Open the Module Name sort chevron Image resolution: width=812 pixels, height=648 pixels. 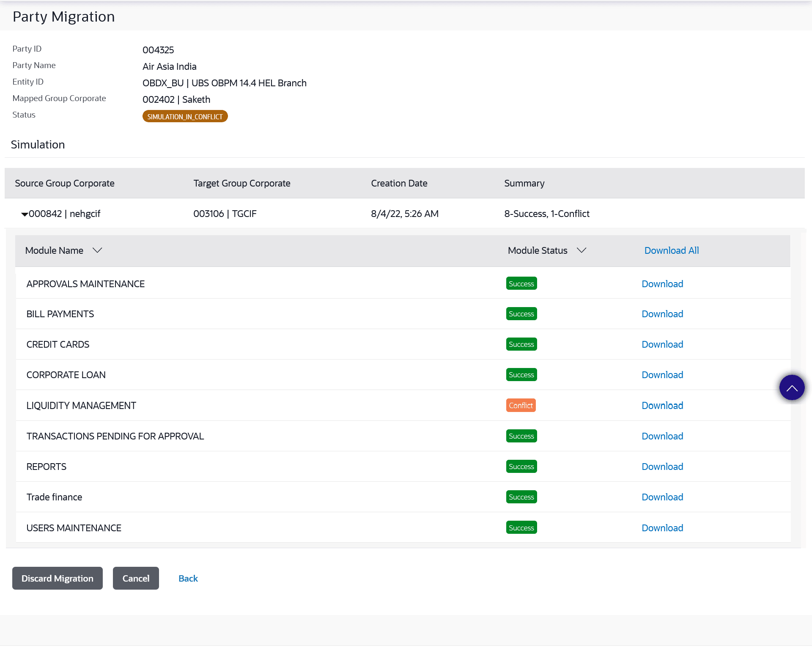(97, 250)
